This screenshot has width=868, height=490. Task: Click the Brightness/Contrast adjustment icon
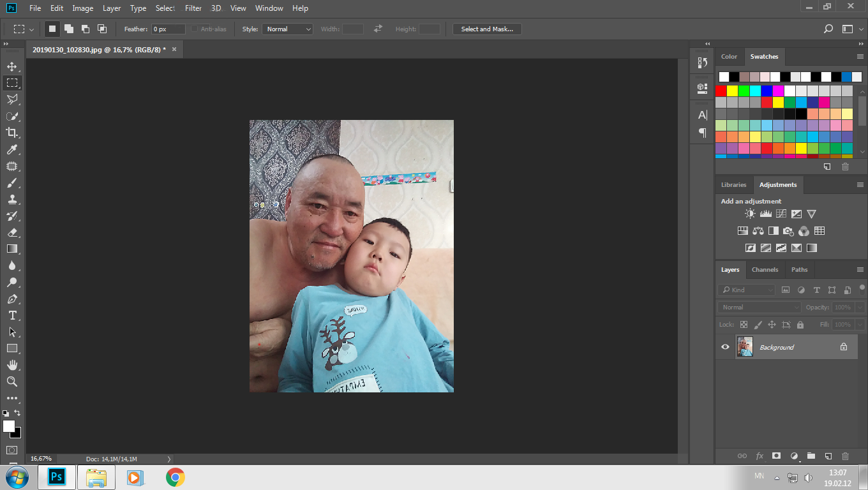point(749,214)
